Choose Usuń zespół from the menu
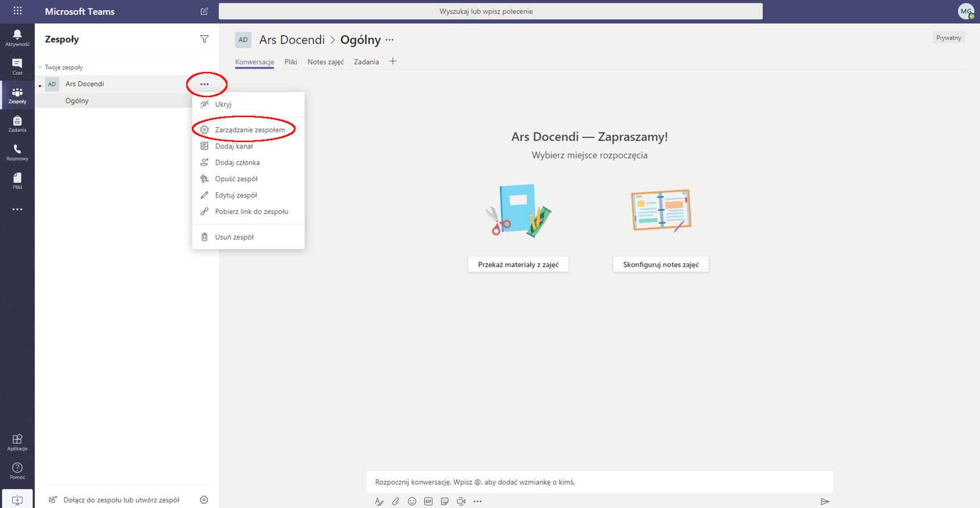The height and width of the screenshot is (508, 980). coord(248,237)
